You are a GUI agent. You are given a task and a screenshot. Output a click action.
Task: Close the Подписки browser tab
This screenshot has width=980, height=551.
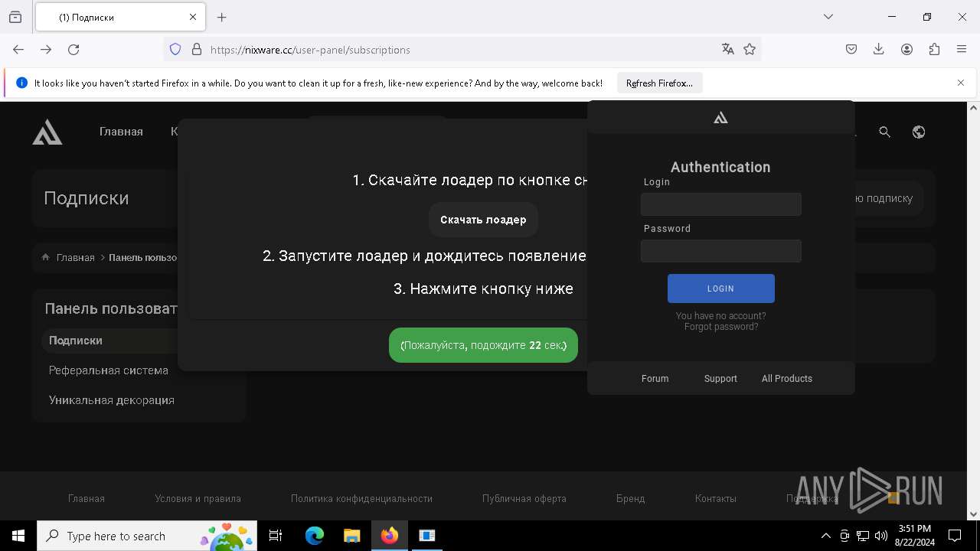[x=193, y=17]
